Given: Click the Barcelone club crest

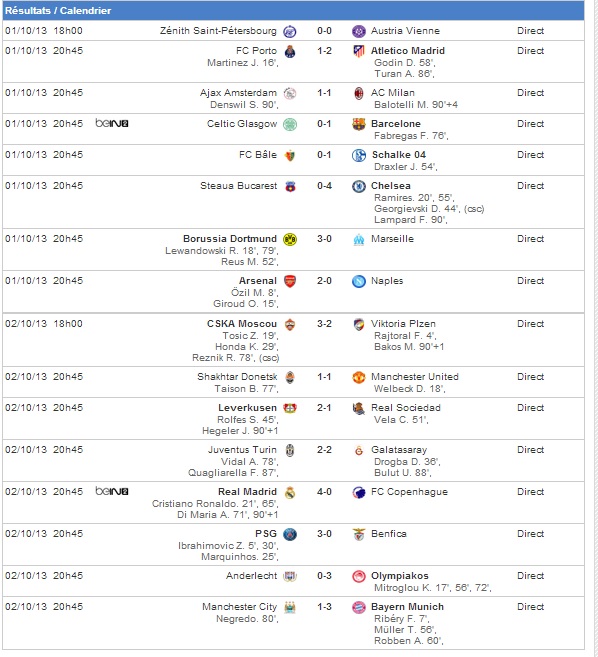Looking at the screenshot, I should [x=359, y=124].
